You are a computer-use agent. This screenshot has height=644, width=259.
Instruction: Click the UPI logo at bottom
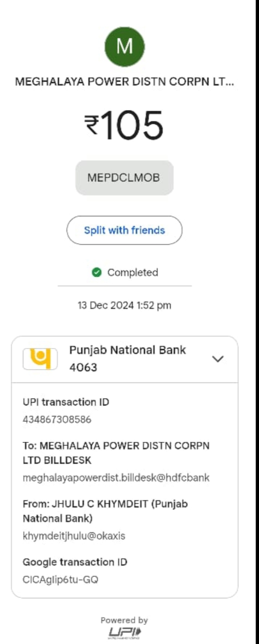click(125, 633)
